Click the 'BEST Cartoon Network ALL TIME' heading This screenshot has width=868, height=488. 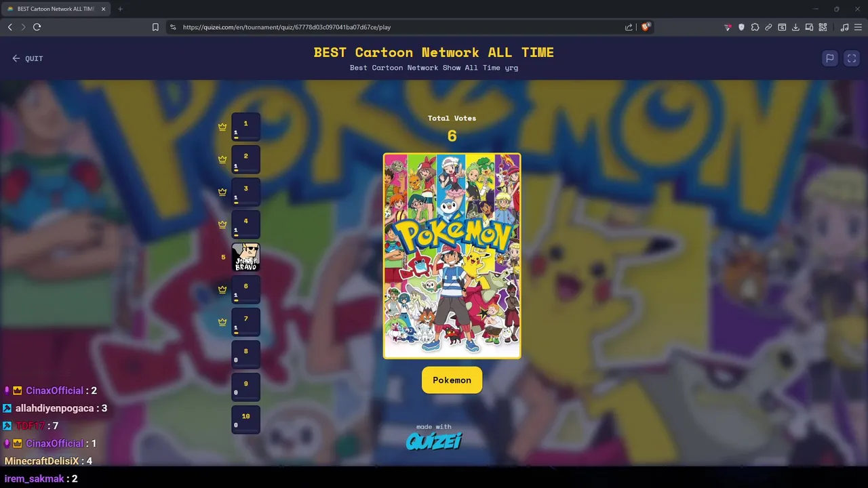click(434, 52)
